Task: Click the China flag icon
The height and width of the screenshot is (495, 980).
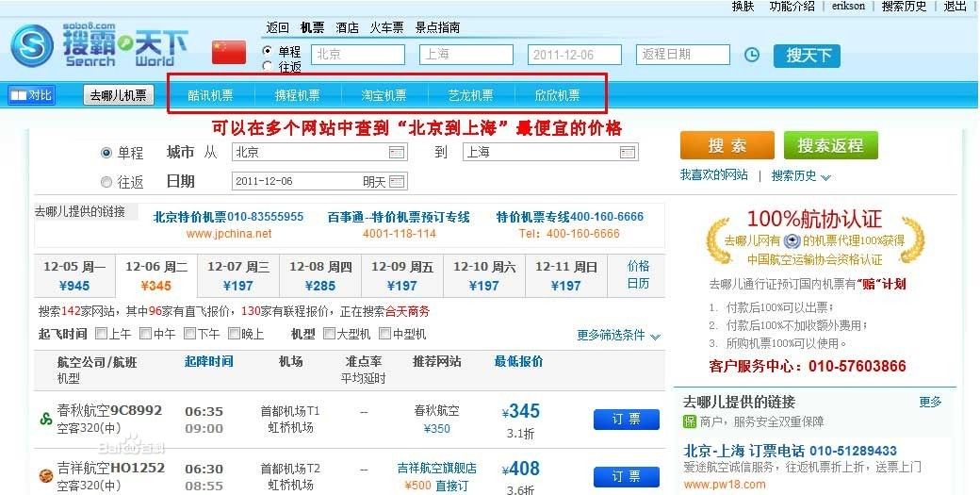Action: (x=229, y=53)
